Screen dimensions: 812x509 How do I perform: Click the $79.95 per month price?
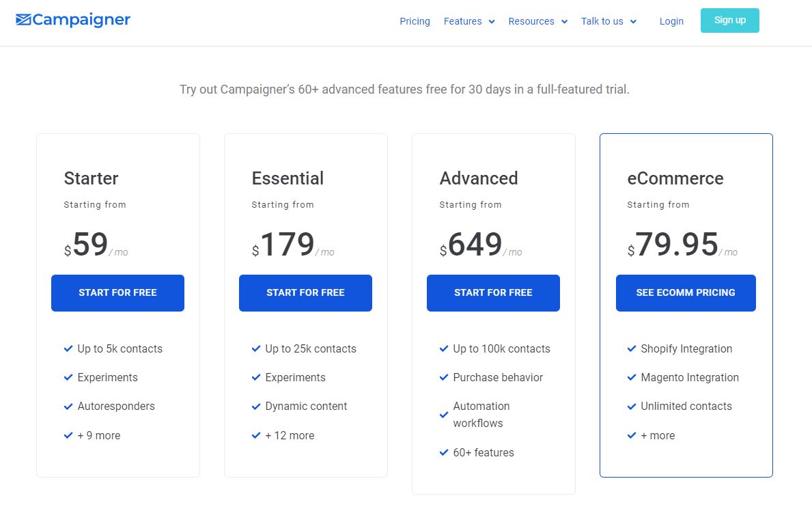tap(682, 245)
